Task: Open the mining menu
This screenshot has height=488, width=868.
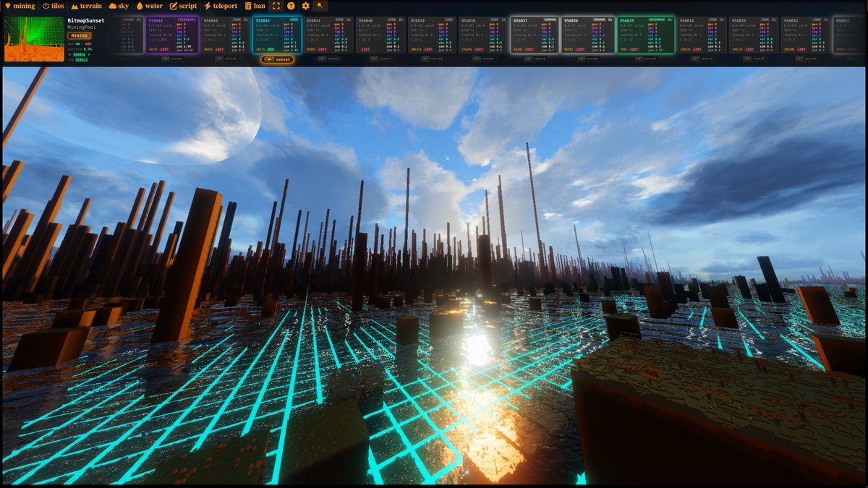Action: [20, 6]
